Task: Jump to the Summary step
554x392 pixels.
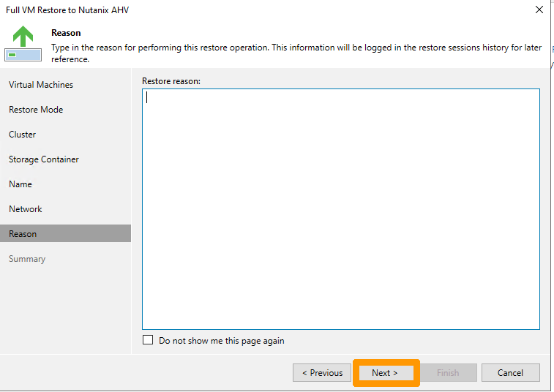Action: pyautogui.click(x=27, y=259)
